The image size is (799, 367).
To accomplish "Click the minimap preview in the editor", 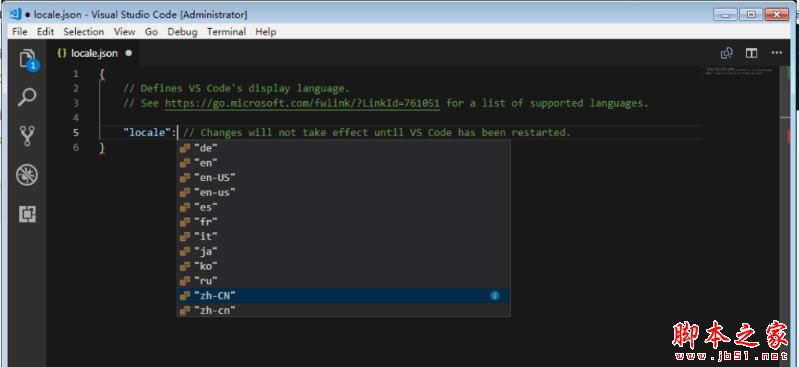I will [x=739, y=71].
